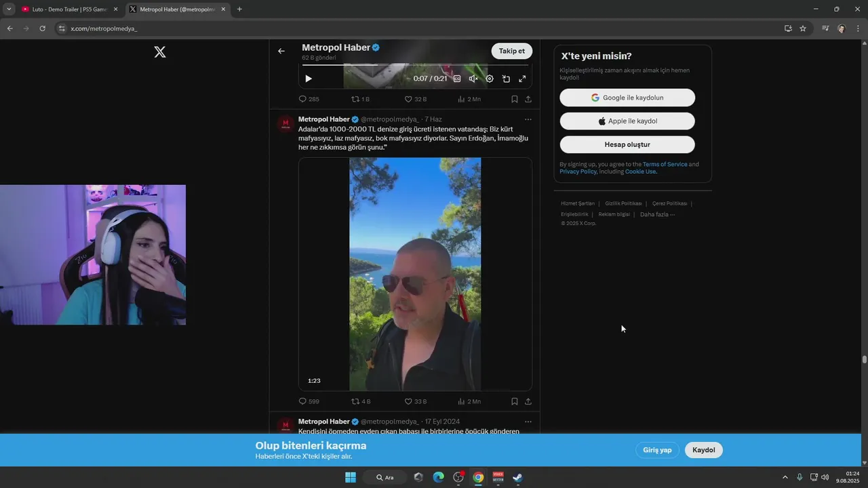Viewport: 868px width, 488px height.
Task: Expand the top video to fullscreen
Action: [522, 79]
